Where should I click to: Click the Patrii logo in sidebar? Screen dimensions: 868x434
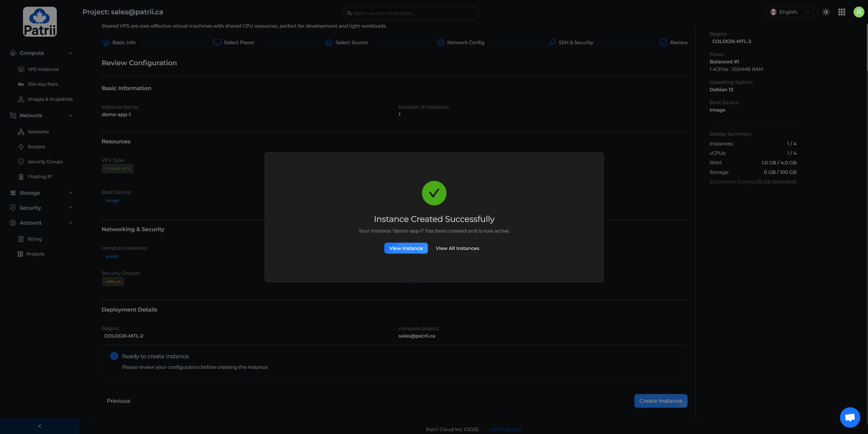pyautogui.click(x=40, y=22)
